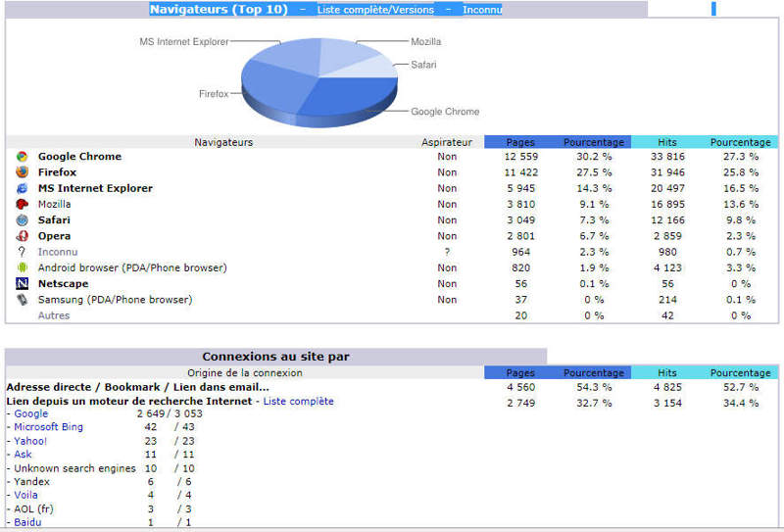
Task: Click the Safari row name
Action: [54, 220]
